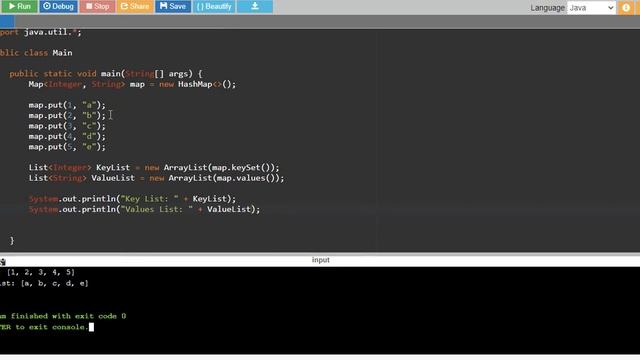
Task: Click the closing brace of main method
Action: pyautogui.click(x=12, y=240)
